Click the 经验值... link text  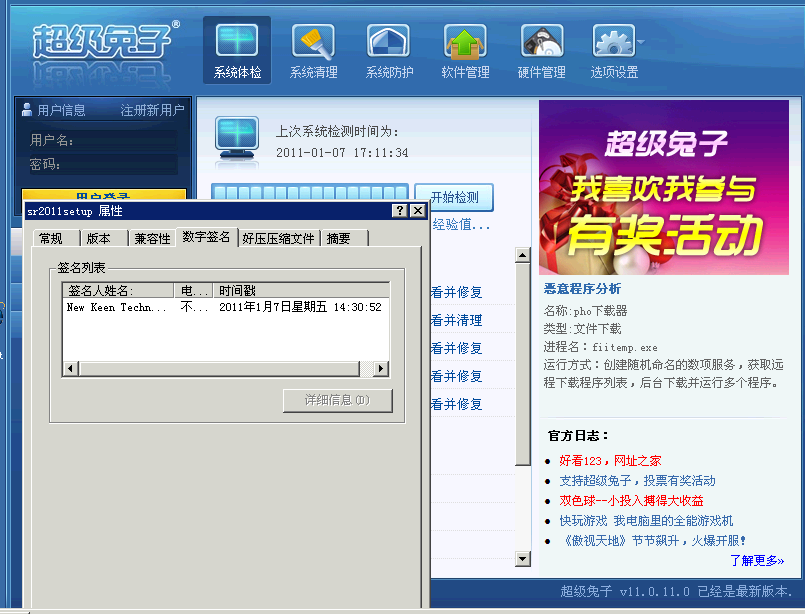[461, 224]
